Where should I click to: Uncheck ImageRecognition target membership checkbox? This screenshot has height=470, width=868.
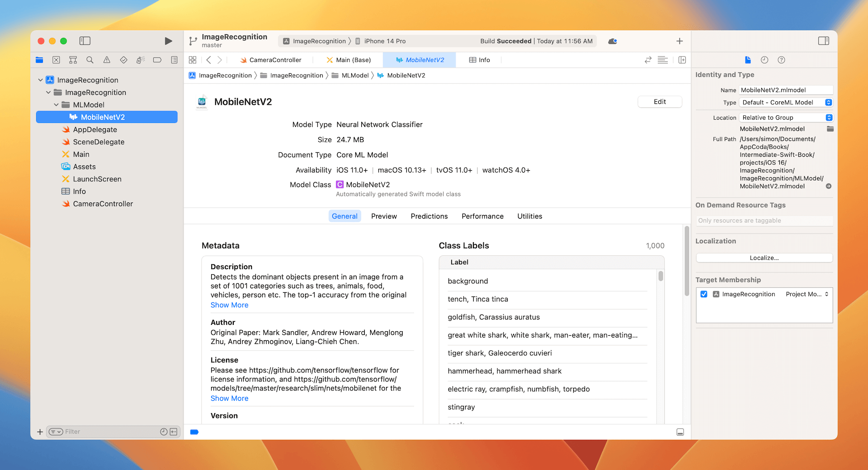coord(704,294)
